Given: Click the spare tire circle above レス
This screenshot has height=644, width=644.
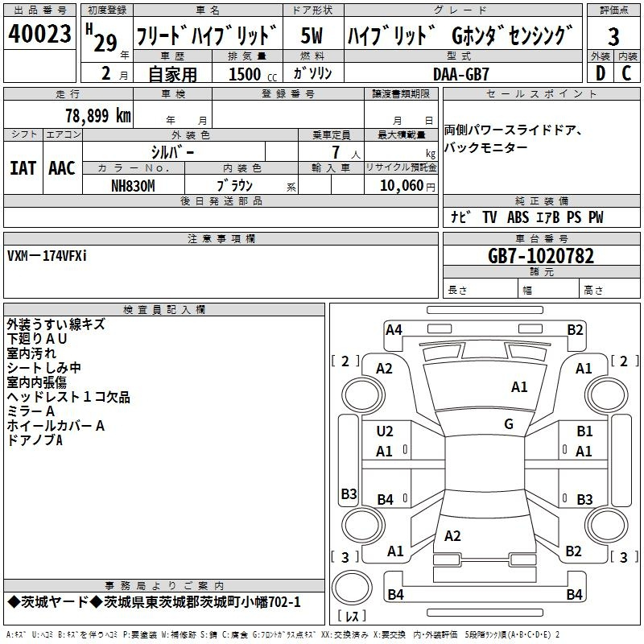Looking at the screenshot, I should click(x=352, y=586).
